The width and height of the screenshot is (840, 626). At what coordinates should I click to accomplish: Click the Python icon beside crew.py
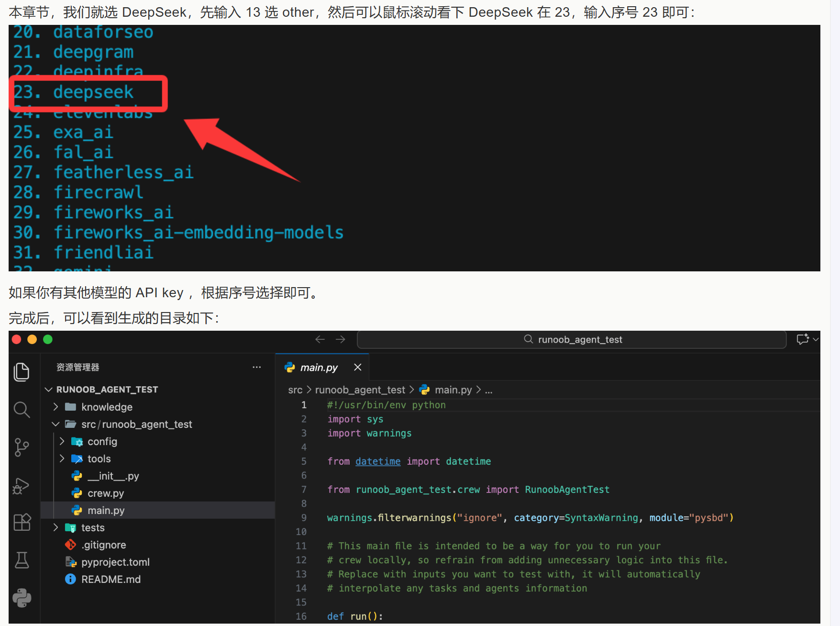click(x=77, y=493)
